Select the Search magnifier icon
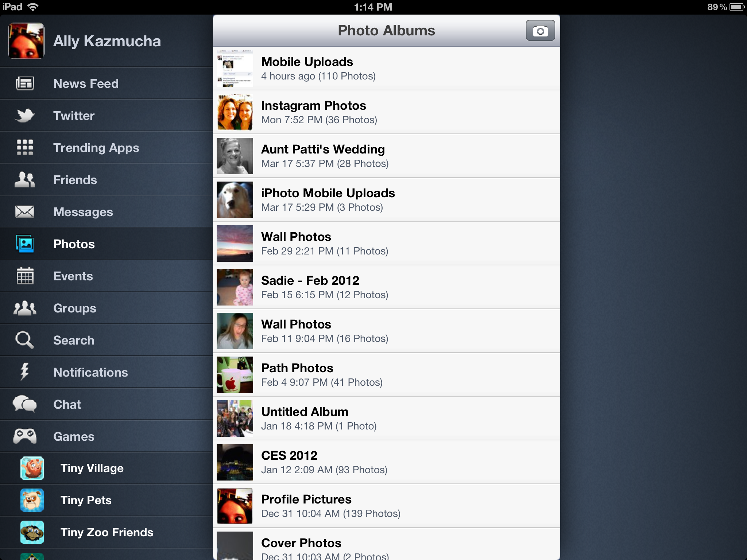Screen dimensions: 747x560 coord(24,340)
